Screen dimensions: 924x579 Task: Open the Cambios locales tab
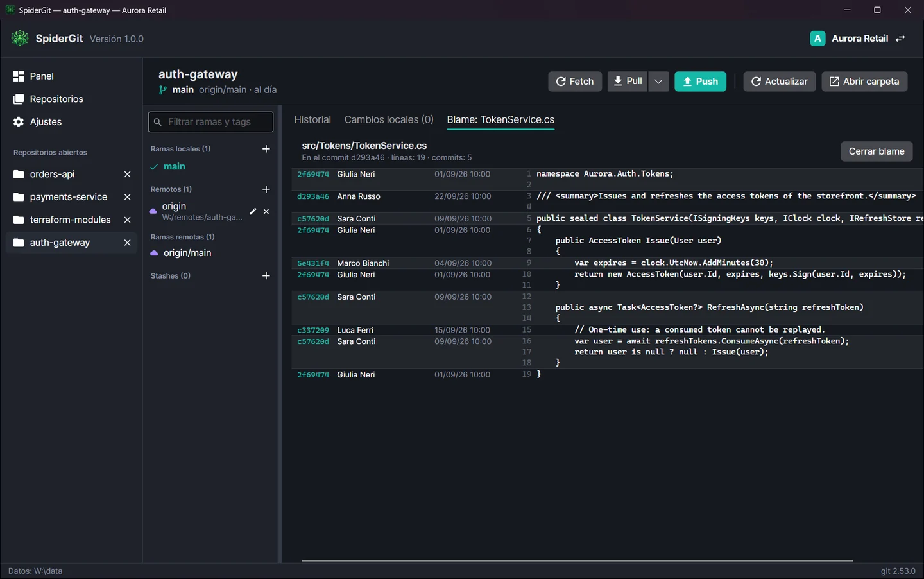(x=389, y=119)
